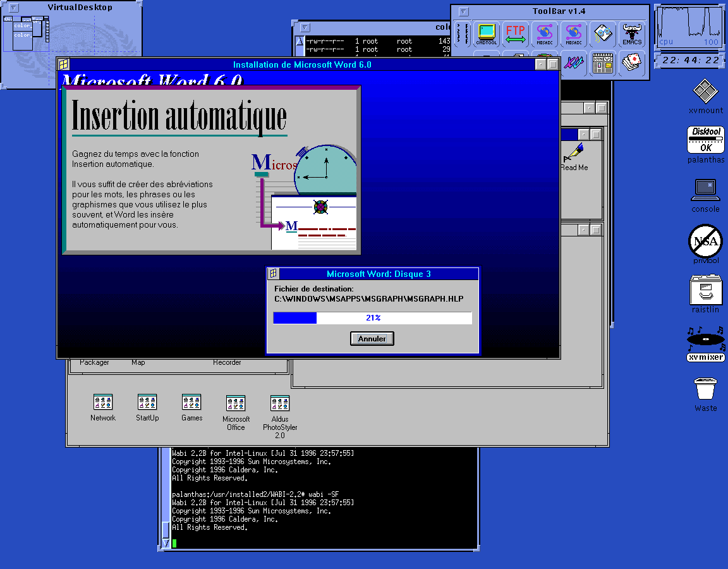Click the 22:44:22 clock display
The height and width of the screenshot is (569, 728).
tap(690, 61)
